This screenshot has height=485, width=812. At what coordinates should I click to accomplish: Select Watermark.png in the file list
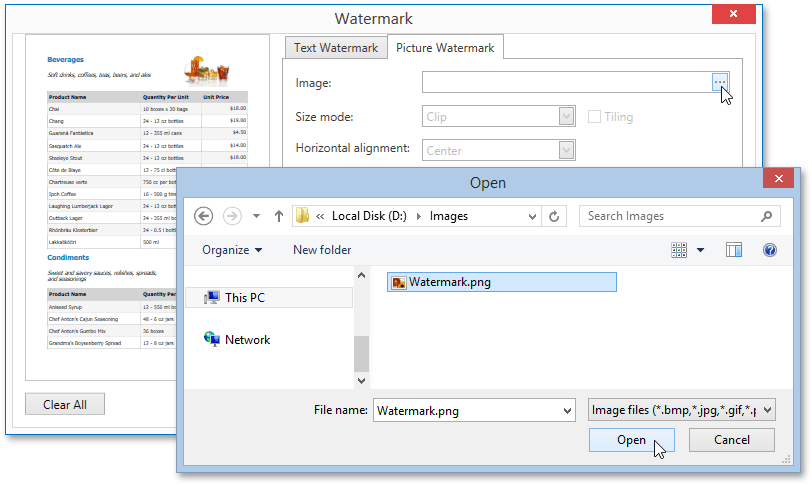502,282
